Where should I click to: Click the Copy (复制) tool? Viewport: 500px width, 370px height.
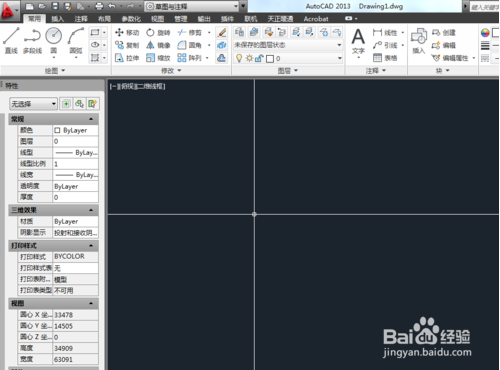point(127,45)
